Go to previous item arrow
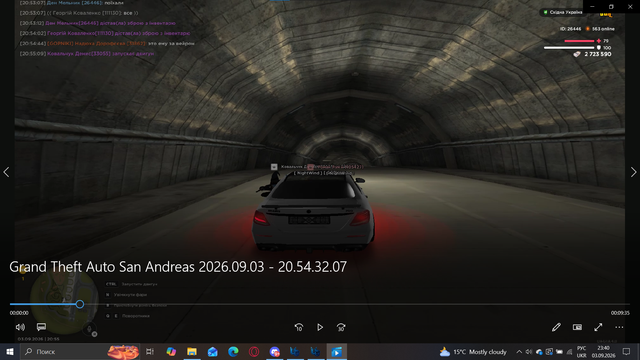Image resolution: width=640 pixels, height=360 pixels. click(6, 172)
